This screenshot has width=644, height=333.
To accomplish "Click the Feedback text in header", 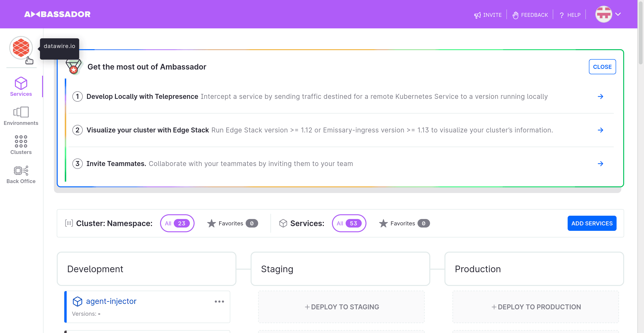I will tap(534, 15).
